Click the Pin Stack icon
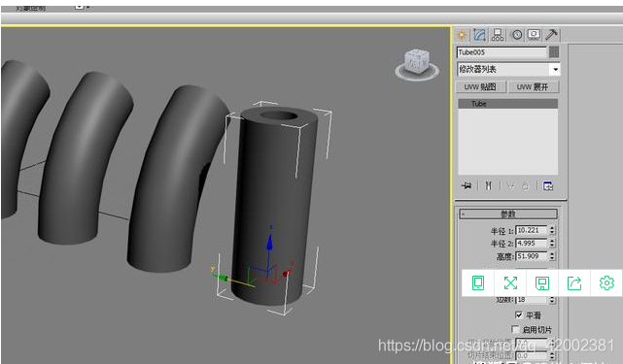This screenshot has width=623, height=364. tap(467, 185)
